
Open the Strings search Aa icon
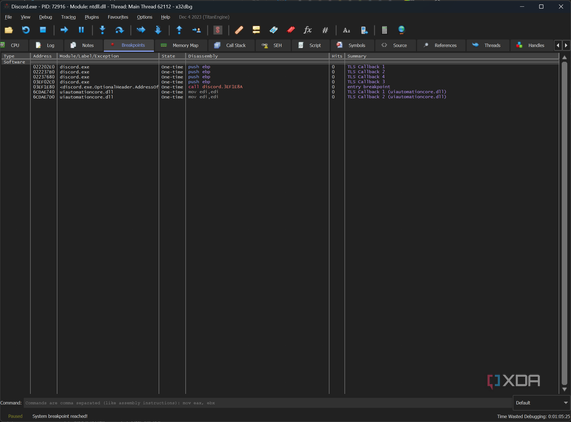coord(346,30)
